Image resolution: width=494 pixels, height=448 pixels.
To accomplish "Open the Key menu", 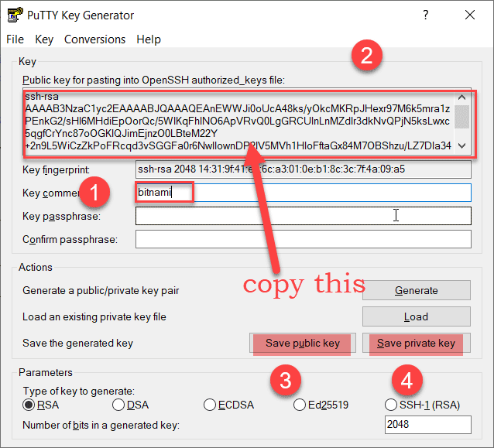I will 44,39.
